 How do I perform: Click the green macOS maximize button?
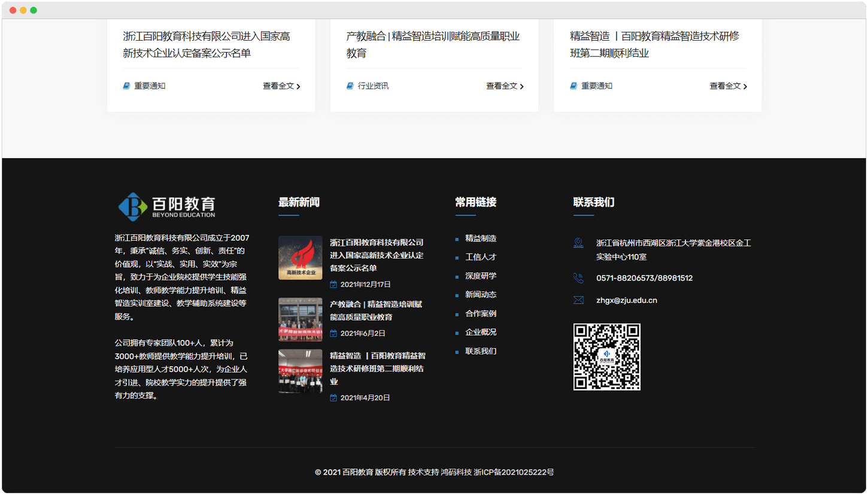tap(34, 10)
